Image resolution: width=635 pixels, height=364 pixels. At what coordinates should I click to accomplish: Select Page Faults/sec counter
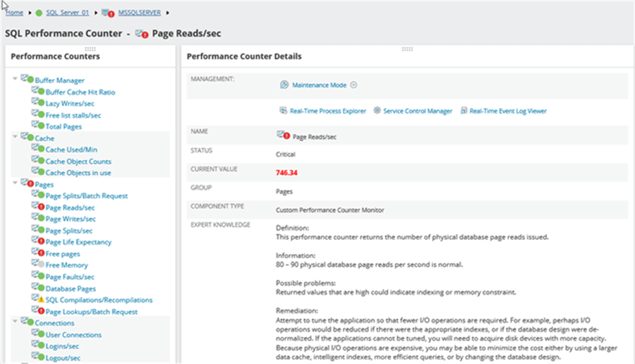pos(70,277)
